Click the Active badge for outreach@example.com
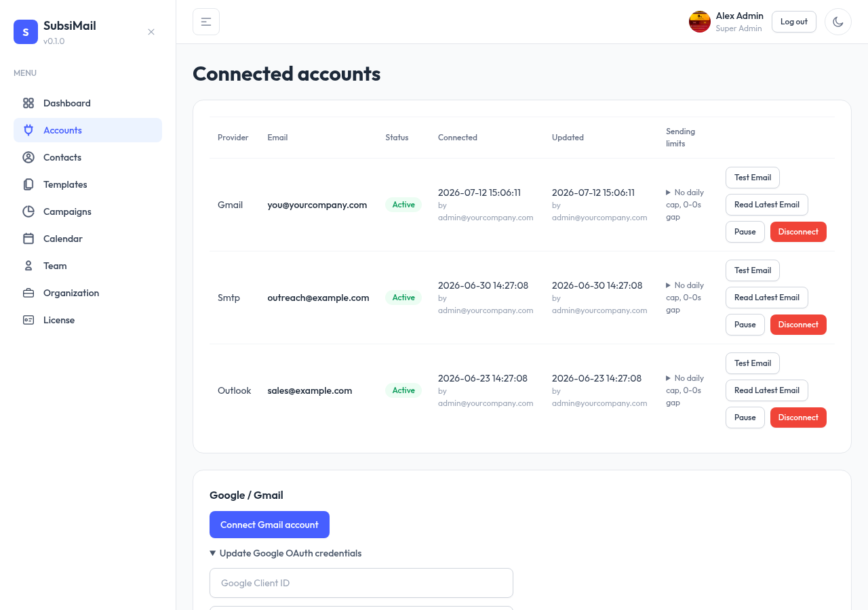This screenshot has height=610, width=868. point(403,298)
